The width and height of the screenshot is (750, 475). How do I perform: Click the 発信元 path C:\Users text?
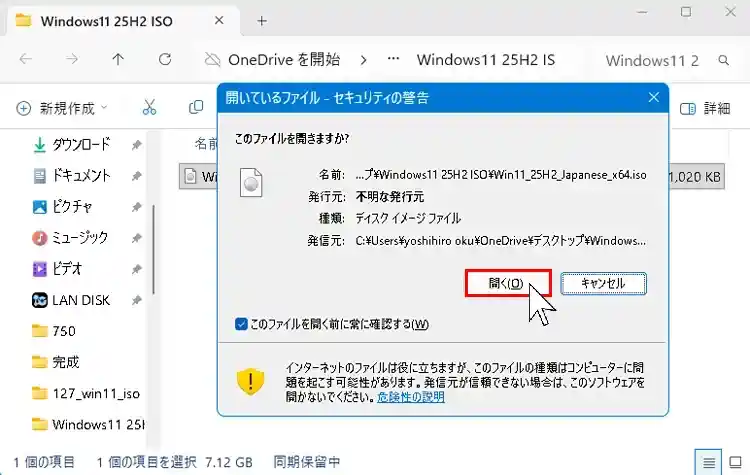(x=501, y=241)
